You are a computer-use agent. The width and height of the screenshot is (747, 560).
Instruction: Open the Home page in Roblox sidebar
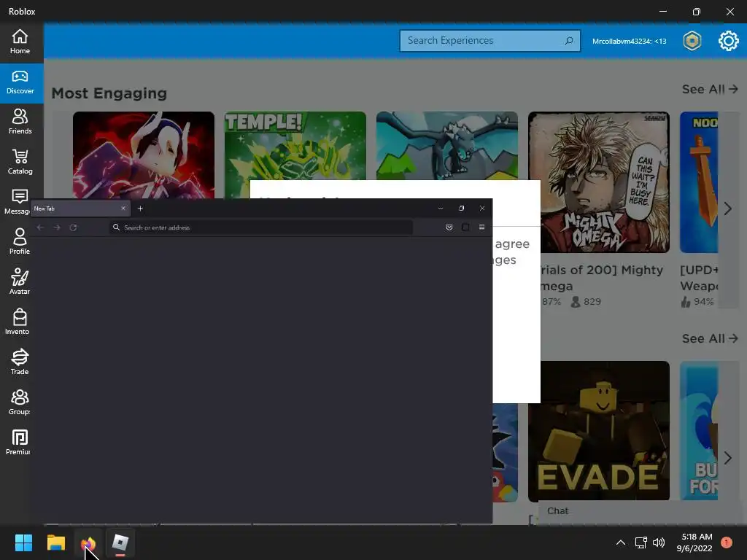pyautogui.click(x=20, y=42)
